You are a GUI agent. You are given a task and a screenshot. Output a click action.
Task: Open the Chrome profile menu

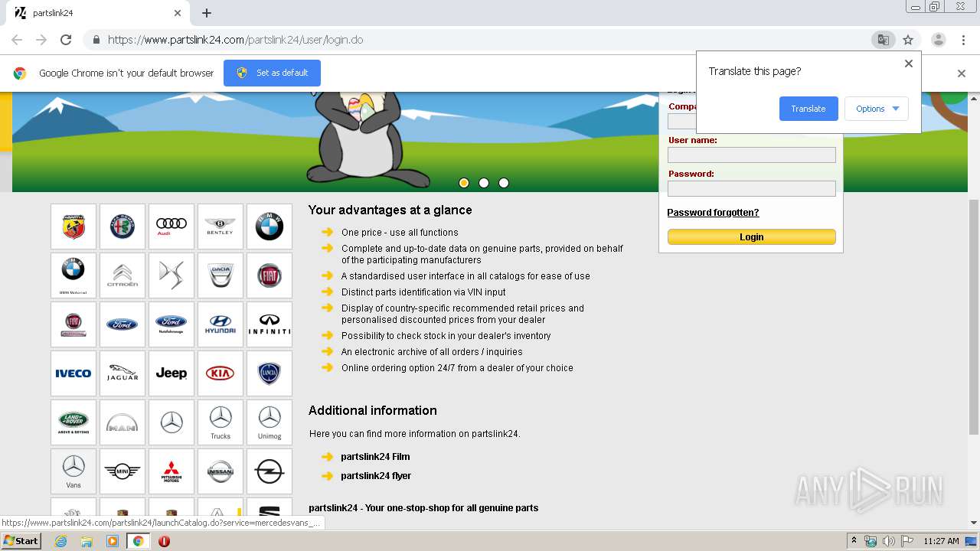coord(938,40)
